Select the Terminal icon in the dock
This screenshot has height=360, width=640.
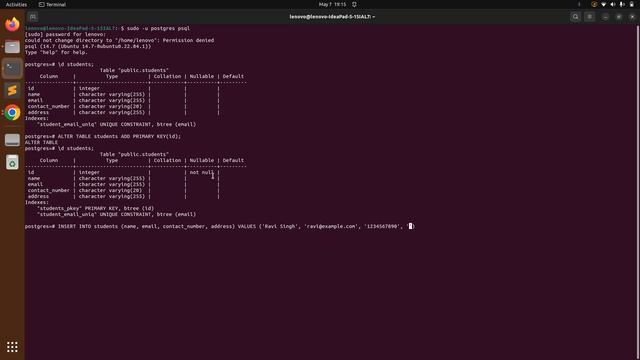[12, 68]
